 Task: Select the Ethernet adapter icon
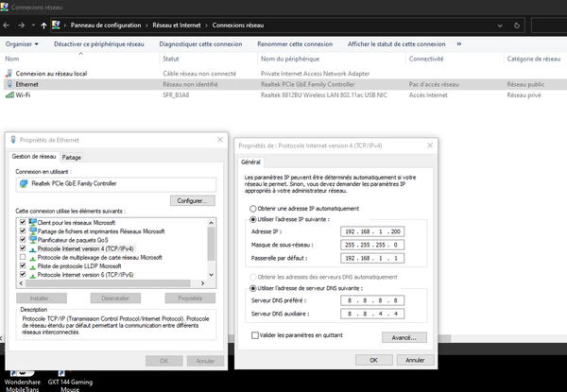coord(9,84)
